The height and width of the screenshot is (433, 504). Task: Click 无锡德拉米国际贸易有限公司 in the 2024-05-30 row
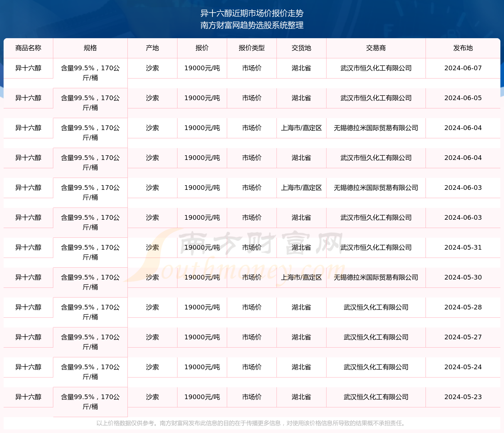click(376, 277)
